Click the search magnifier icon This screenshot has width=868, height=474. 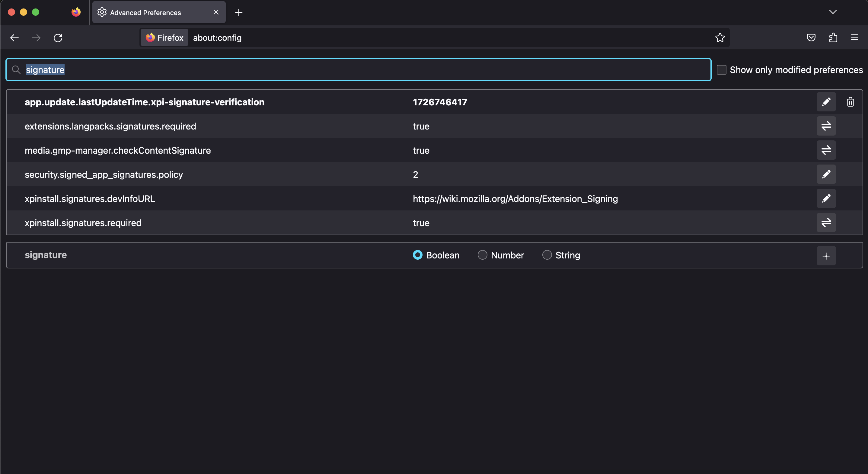(16, 70)
